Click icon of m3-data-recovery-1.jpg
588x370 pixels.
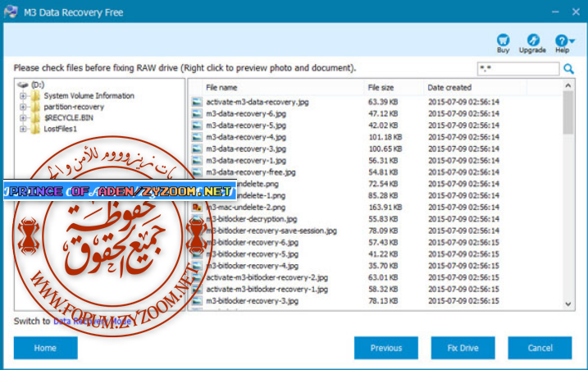197,160
